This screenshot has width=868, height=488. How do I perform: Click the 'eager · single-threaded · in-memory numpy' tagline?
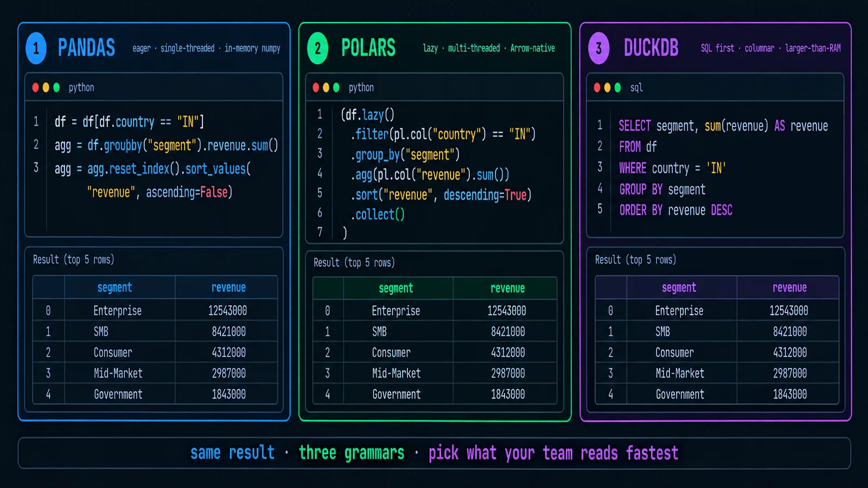click(206, 48)
